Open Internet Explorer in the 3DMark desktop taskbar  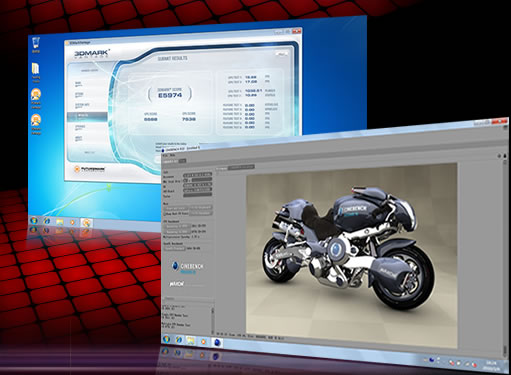tap(47, 221)
